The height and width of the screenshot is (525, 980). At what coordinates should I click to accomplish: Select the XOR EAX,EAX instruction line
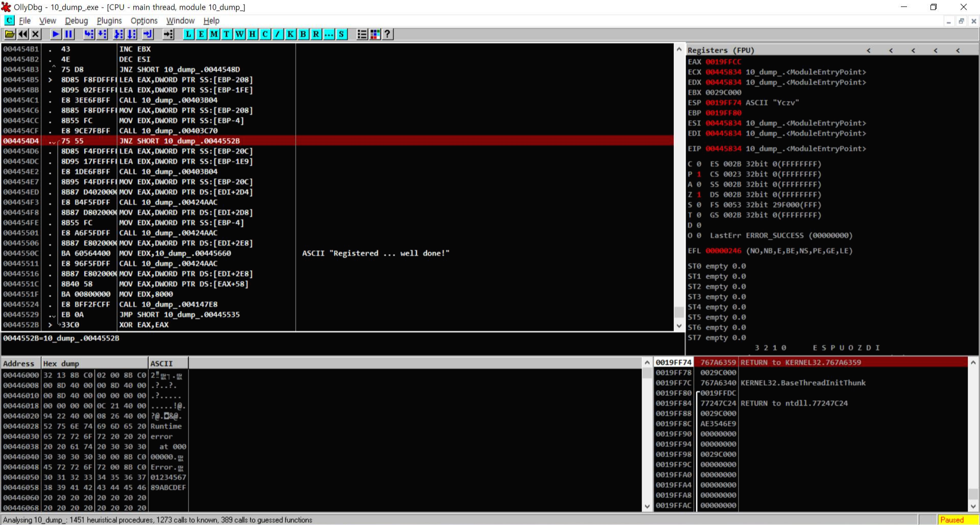(x=337, y=325)
